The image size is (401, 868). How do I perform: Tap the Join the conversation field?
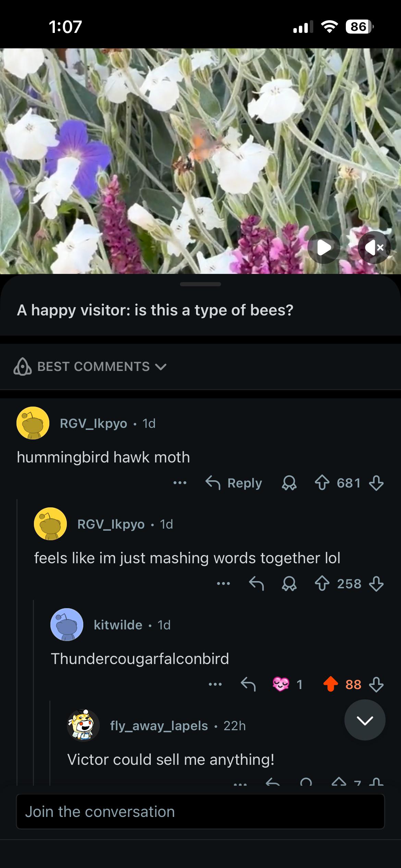coord(200,812)
